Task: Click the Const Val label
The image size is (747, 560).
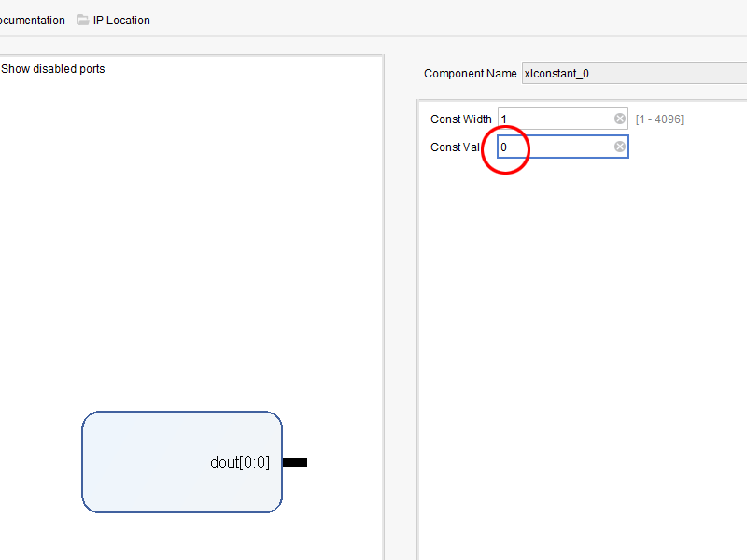Action: (x=455, y=147)
